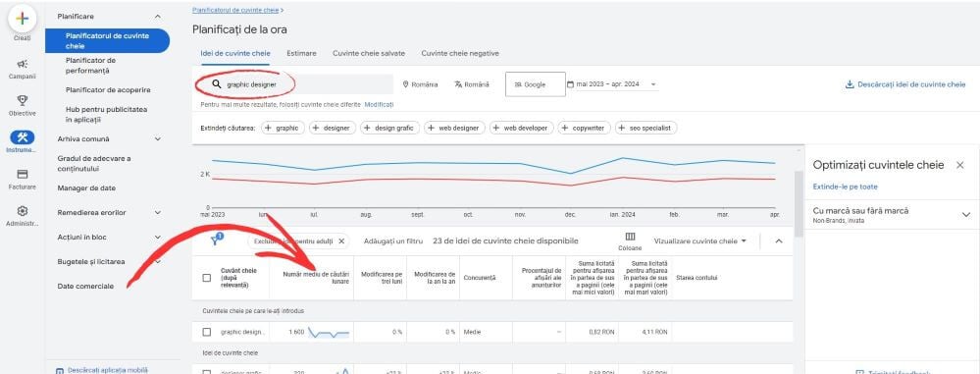The height and width of the screenshot is (374, 980).
Task: Click the Extinde-le pe toate link
Action: pos(845,187)
